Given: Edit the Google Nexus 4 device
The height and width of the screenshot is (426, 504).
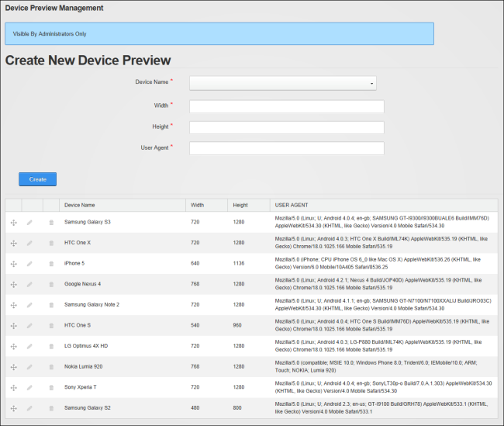Looking at the screenshot, I should pyautogui.click(x=29, y=285).
